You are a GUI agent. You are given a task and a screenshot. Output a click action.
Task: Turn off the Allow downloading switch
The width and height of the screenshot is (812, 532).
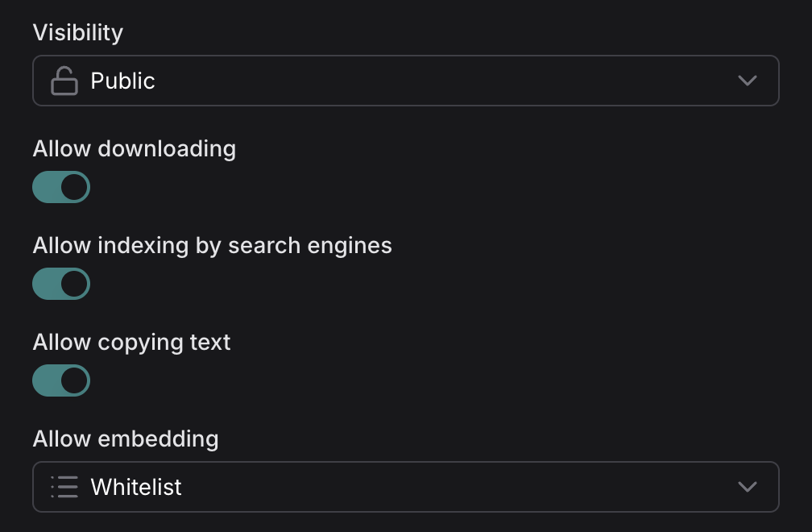coord(61,187)
